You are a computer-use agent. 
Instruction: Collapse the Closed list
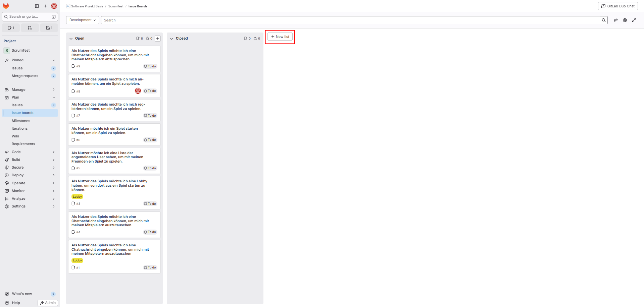(x=171, y=39)
